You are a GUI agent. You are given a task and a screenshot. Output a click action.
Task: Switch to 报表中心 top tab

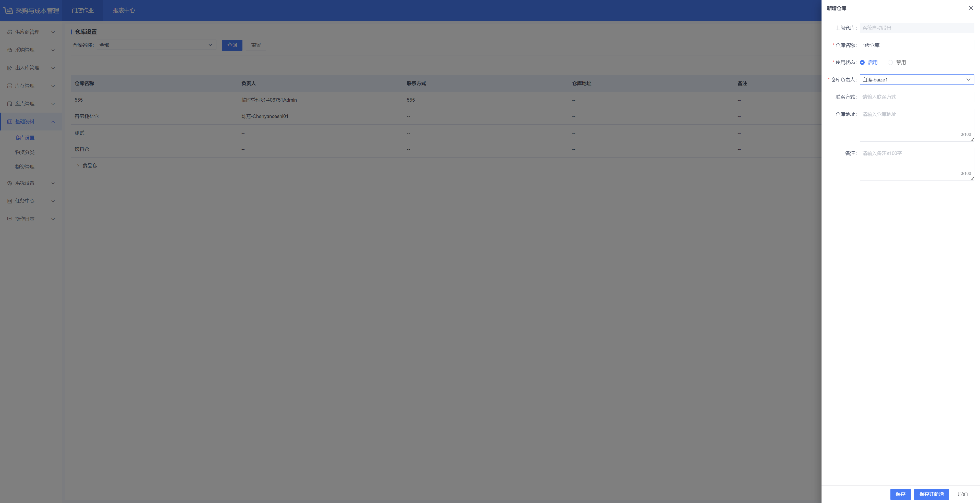click(124, 10)
